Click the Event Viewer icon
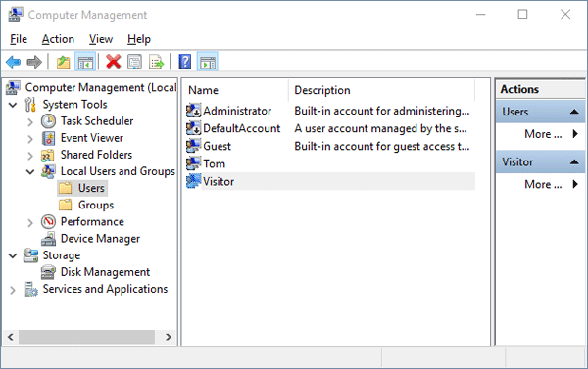Image resolution: width=588 pixels, height=369 pixels. pyautogui.click(x=48, y=138)
